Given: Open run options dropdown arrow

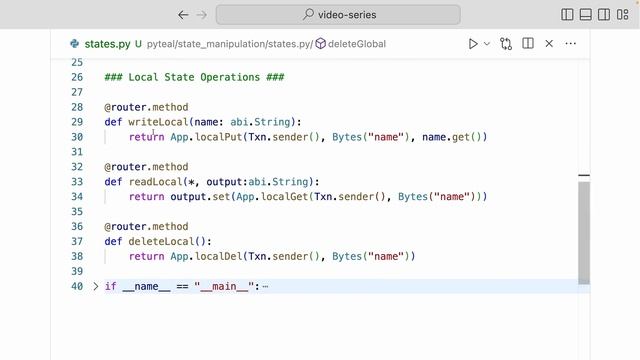Looking at the screenshot, I should [x=487, y=44].
